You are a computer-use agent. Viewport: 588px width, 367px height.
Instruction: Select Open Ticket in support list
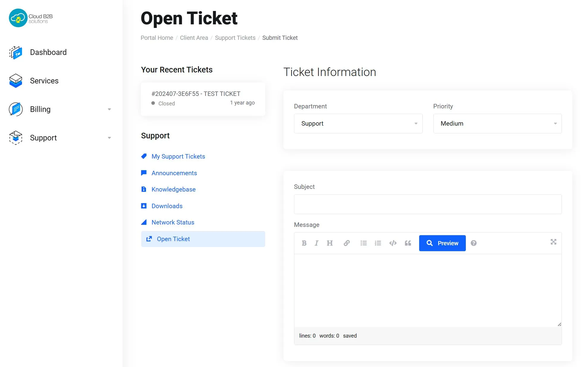203,239
